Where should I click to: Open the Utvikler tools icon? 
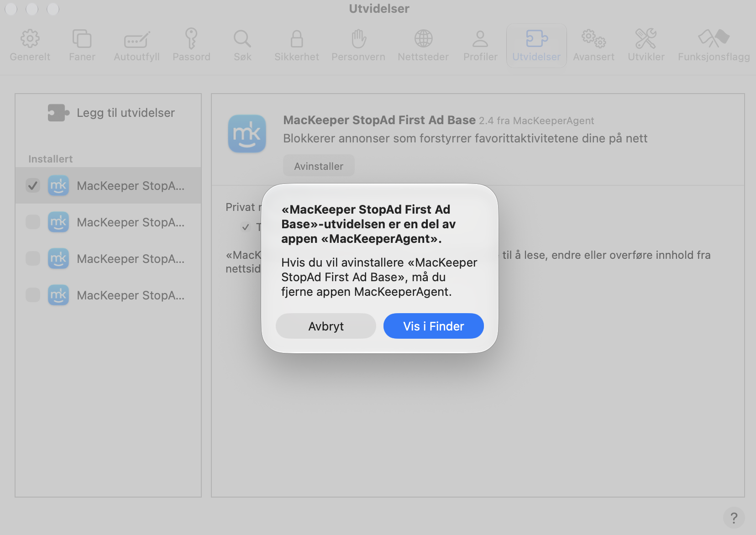point(646,39)
